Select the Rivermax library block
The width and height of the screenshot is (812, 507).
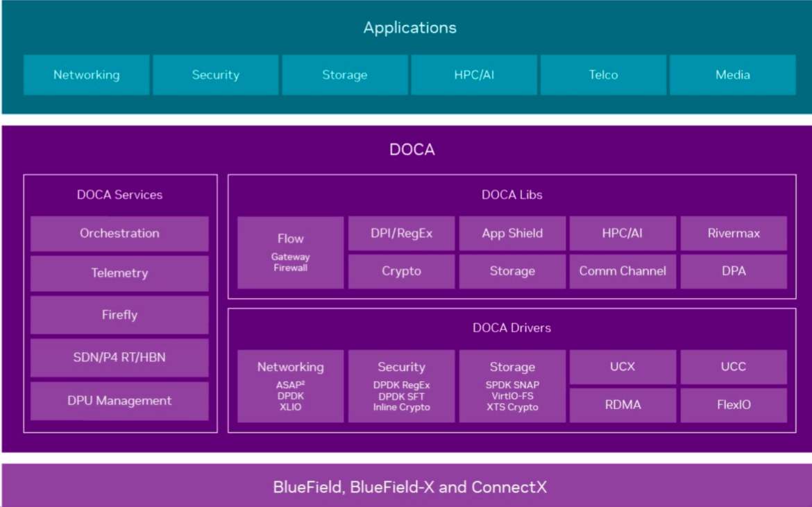coord(734,233)
